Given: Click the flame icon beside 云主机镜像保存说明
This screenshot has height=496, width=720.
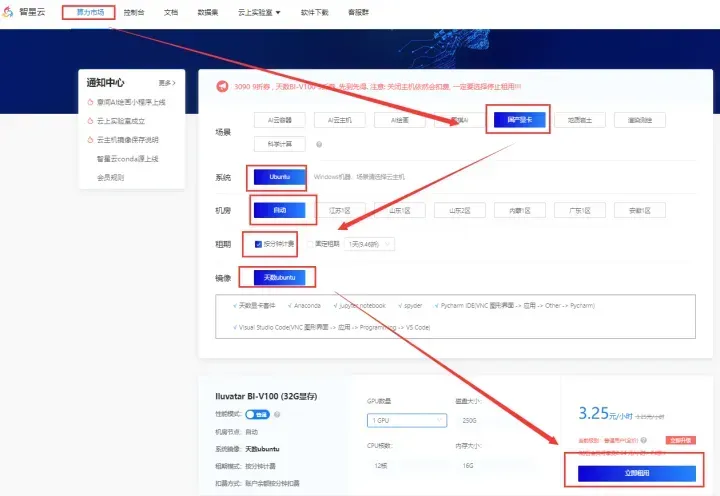Looking at the screenshot, I should tap(90, 140).
